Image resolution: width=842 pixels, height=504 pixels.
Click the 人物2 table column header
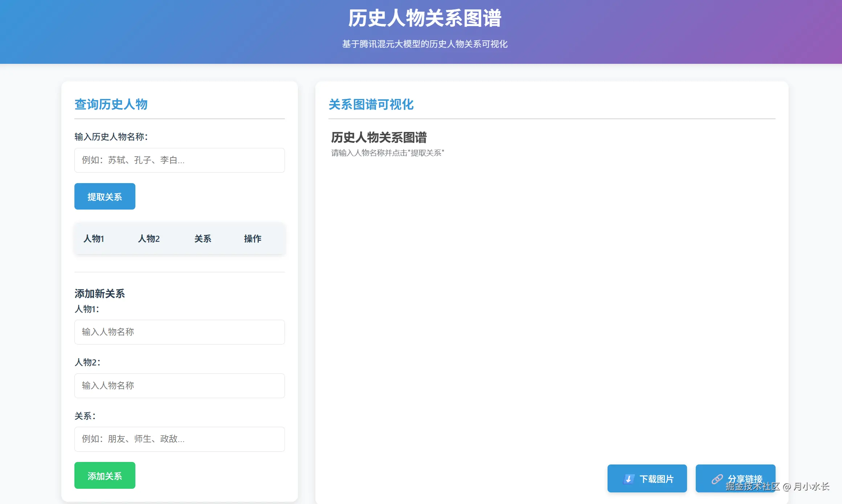(x=149, y=239)
